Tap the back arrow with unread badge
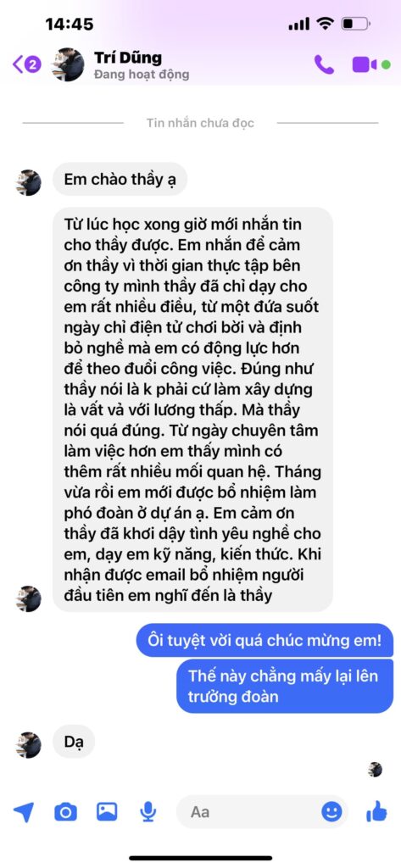This screenshot has width=401, height=868. [26, 64]
